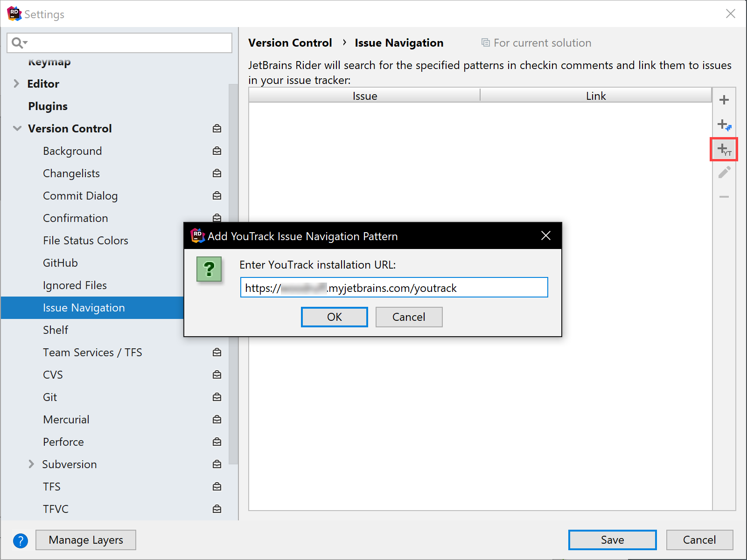Close the Add YouTrack pattern dialog
747x560 pixels.
[x=545, y=236]
